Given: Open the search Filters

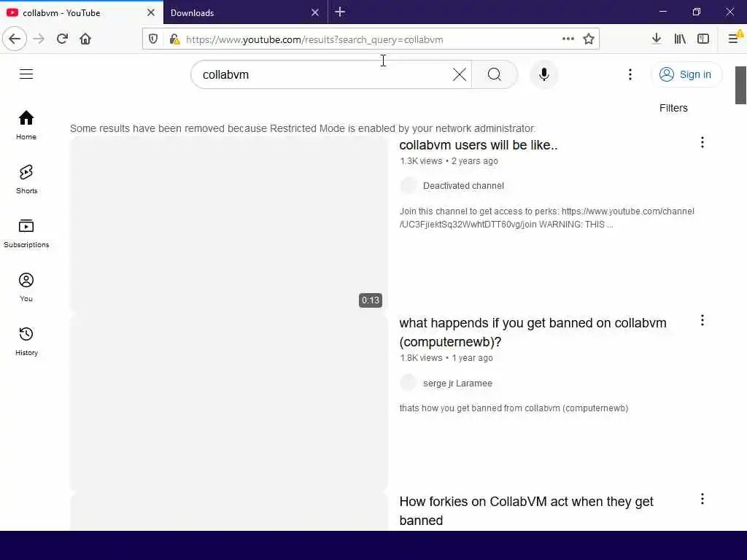Looking at the screenshot, I should 673,108.
